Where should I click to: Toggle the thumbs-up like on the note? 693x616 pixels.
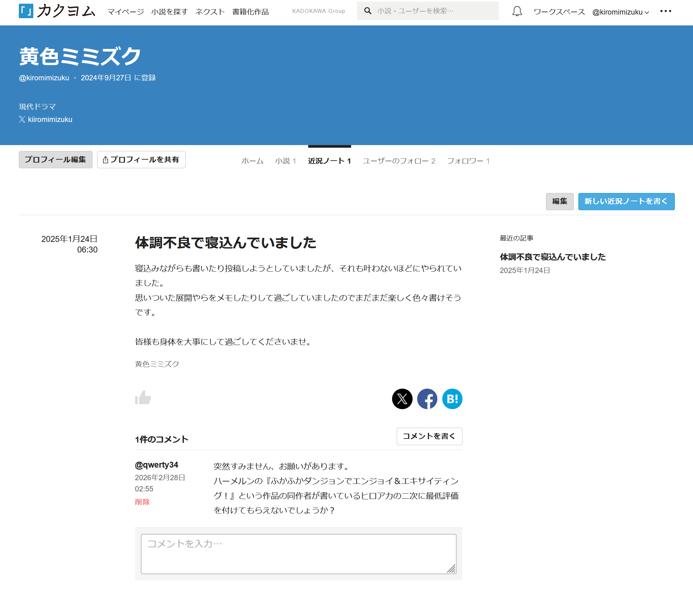click(143, 398)
